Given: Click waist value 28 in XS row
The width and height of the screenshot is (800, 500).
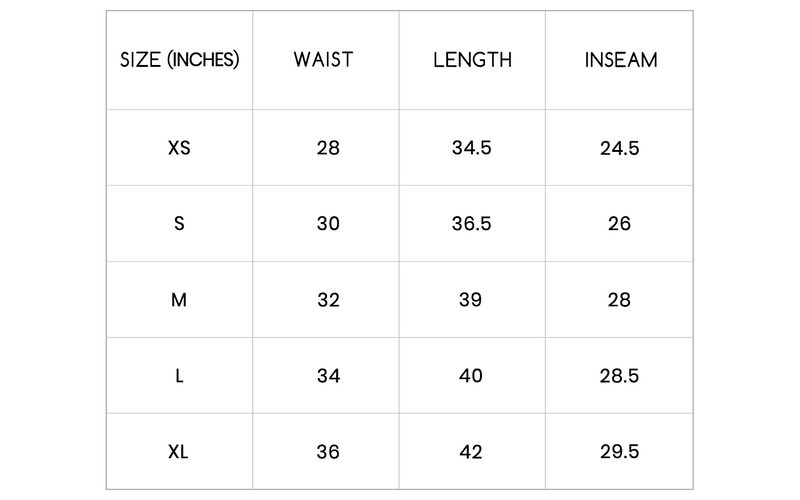Looking at the screenshot, I should click(x=328, y=148).
